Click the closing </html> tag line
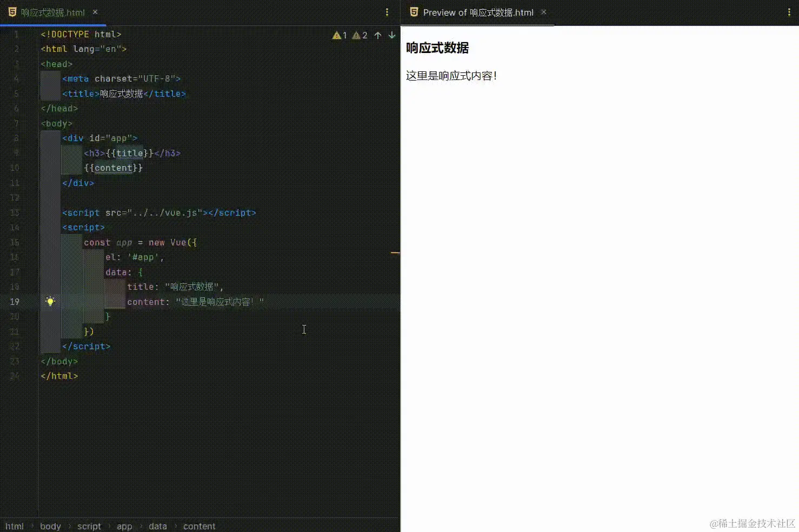 [x=59, y=376]
